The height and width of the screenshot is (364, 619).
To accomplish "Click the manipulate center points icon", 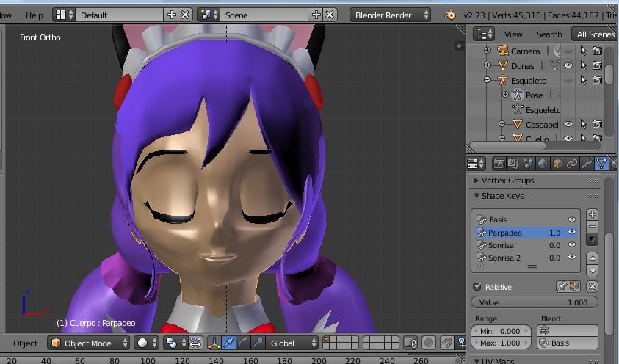I will [x=195, y=343].
